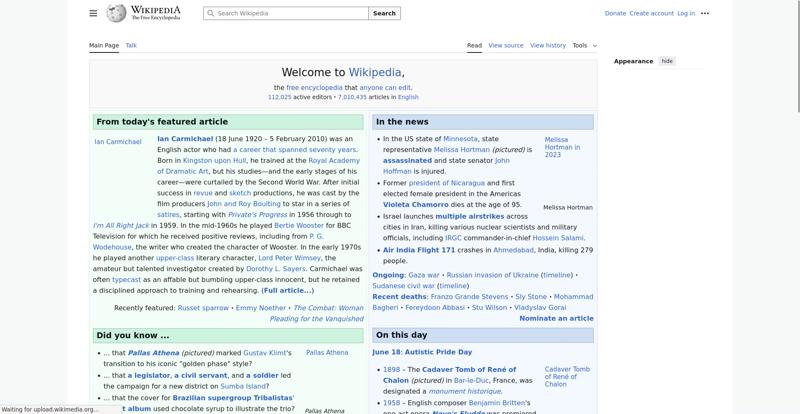Click the Wikipedia globe logo
800x414 pixels.
pos(116,13)
